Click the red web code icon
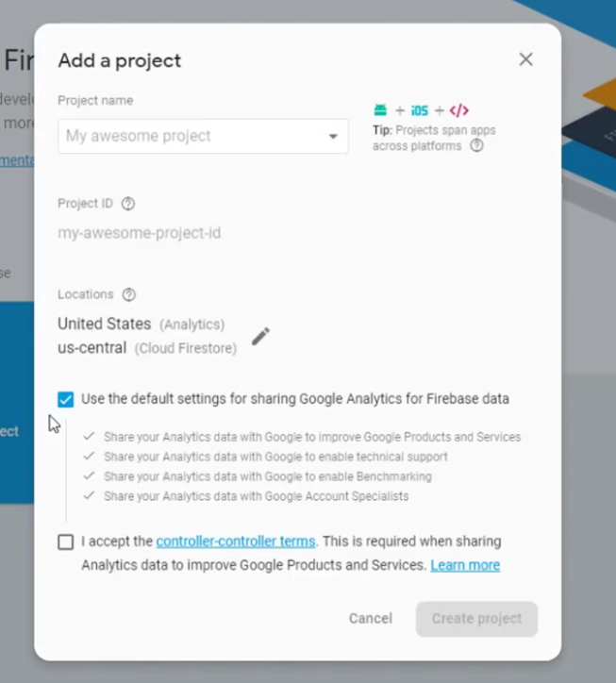Image resolution: width=616 pixels, height=683 pixels. pos(459,110)
